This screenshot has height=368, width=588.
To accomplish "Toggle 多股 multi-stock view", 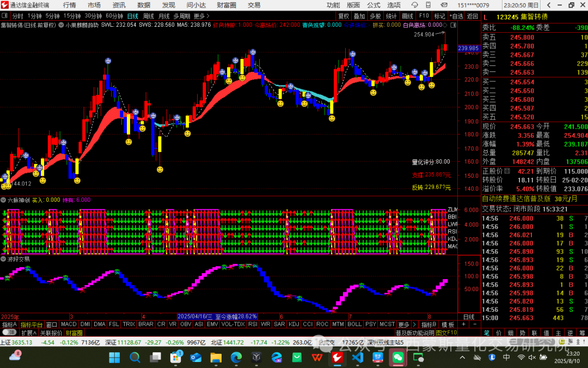I will (375, 16).
